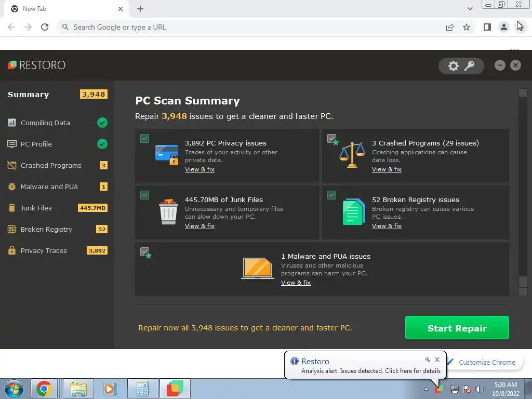Image resolution: width=532 pixels, height=399 pixels.
Task: Click the trash can junk files icon
Action: tap(169, 211)
